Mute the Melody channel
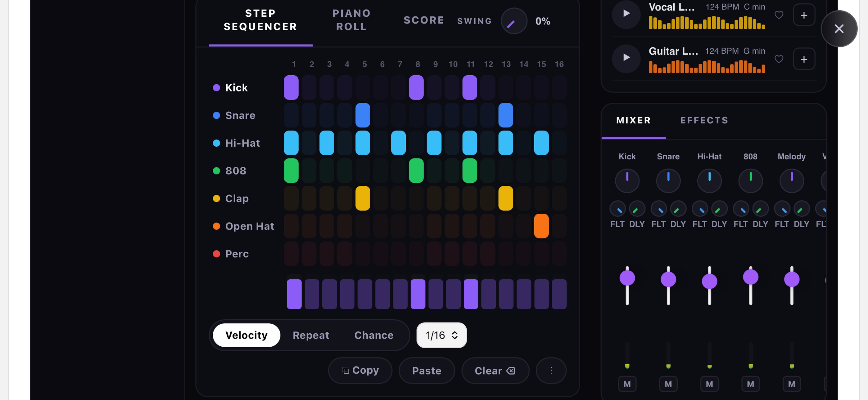The image size is (868, 400). (792, 384)
